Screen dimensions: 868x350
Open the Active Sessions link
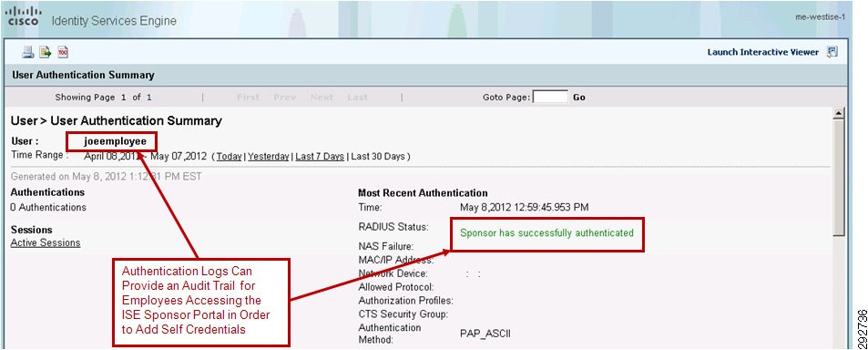[46, 242]
